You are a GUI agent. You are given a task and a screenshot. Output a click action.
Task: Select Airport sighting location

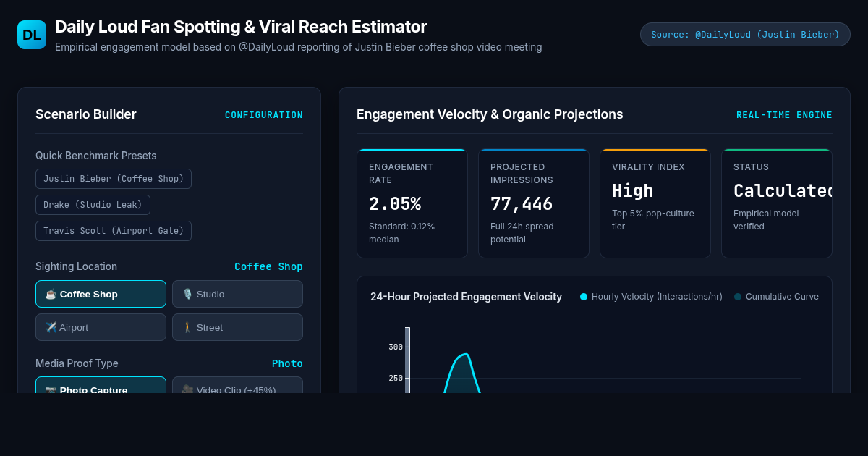pos(101,327)
